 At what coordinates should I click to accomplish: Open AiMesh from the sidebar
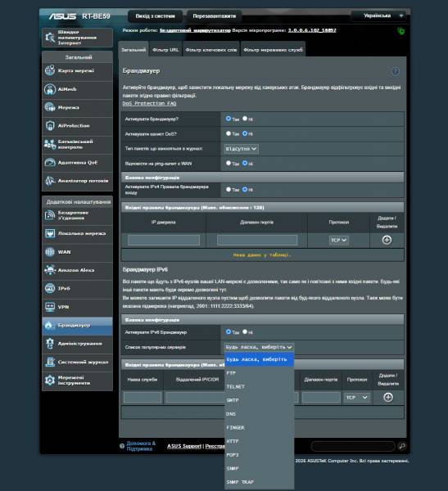click(77, 89)
